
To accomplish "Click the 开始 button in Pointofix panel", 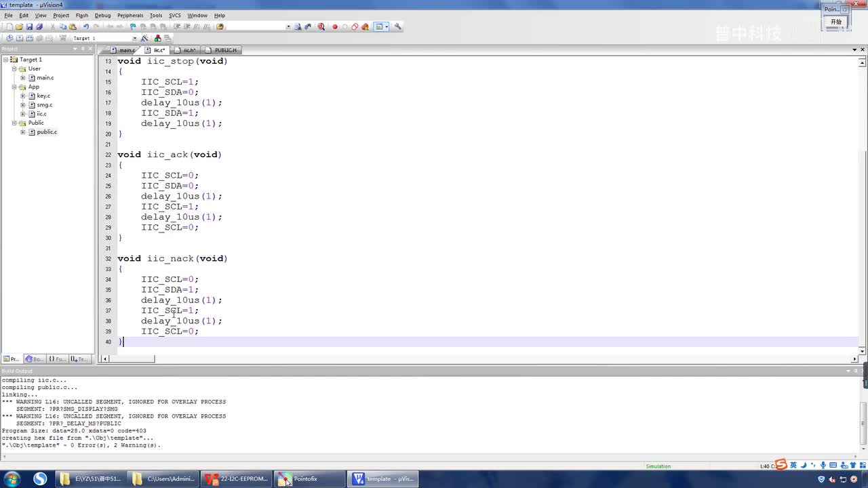I will [836, 22].
